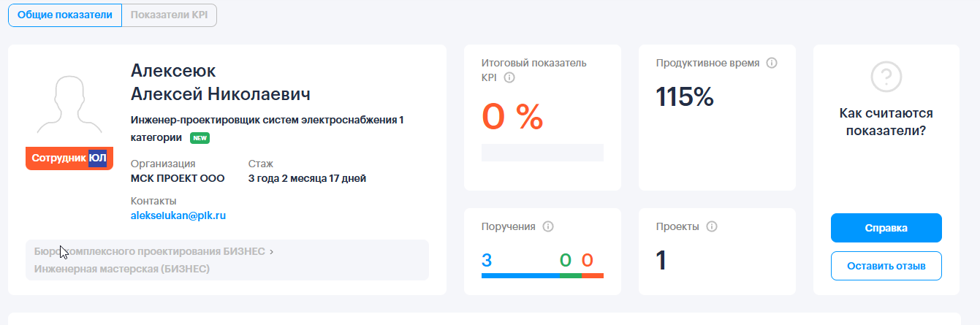Click Оставить отзыв button
980x325 pixels.
tap(886, 266)
